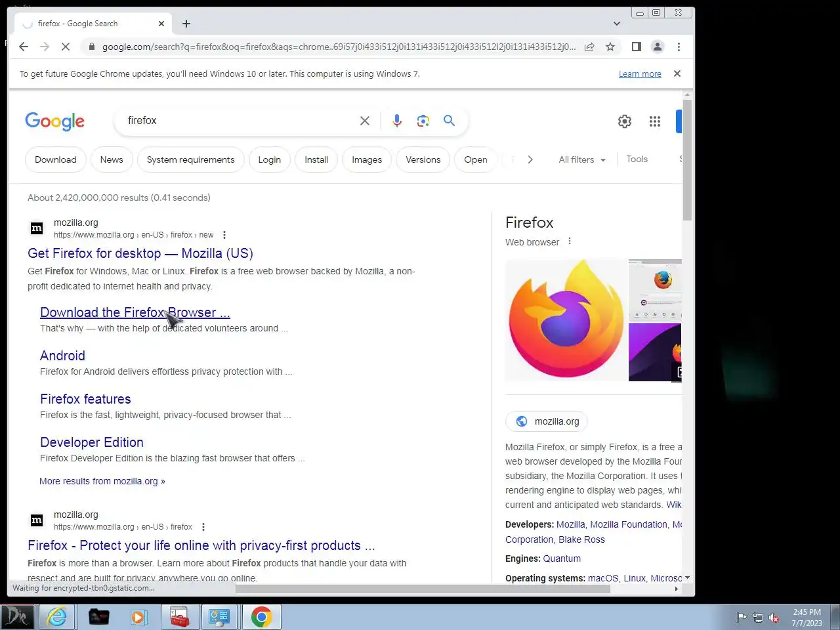Open the Chrome side panel icon
Viewport: 840px width, 630px height.
click(636, 47)
